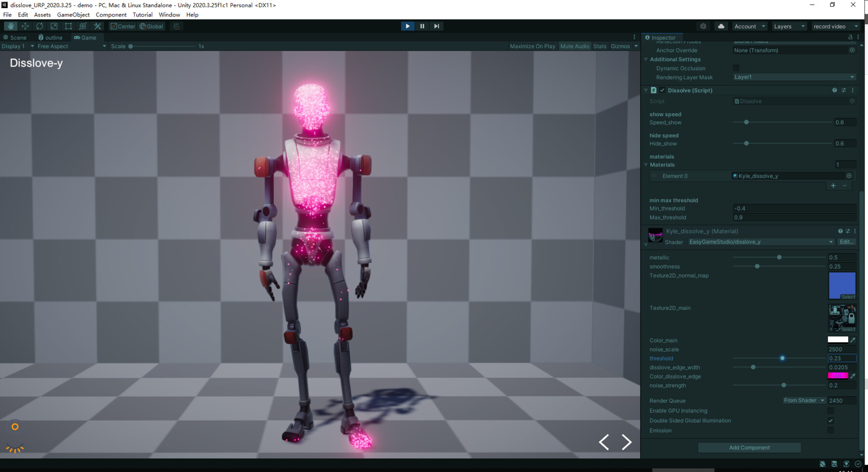Open Color_dissolve_edge color swatch

838,376
